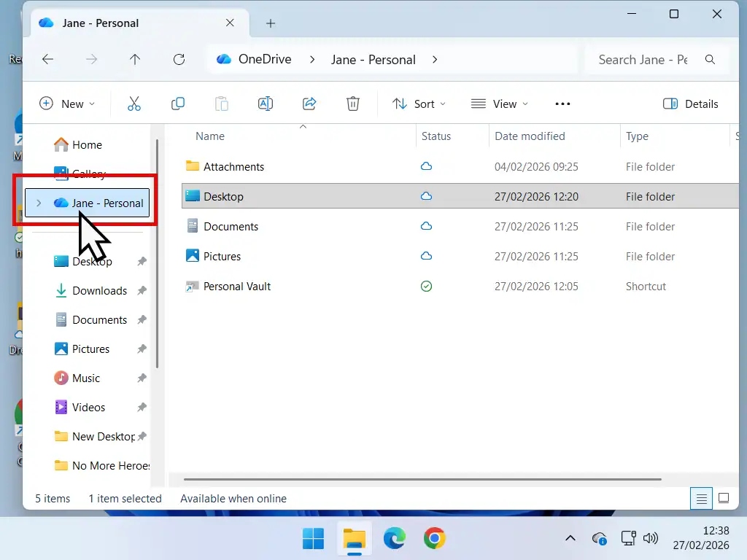Viewport: 747px width, 560px height.
Task: Open the Share icon in the toolbar
Action: click(x=309, y=104)
